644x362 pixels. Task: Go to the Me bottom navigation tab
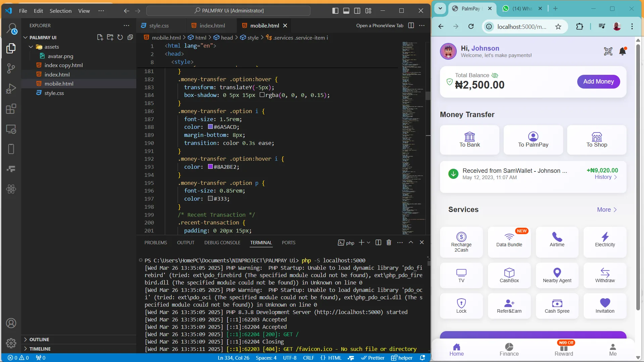pos(613,349)
